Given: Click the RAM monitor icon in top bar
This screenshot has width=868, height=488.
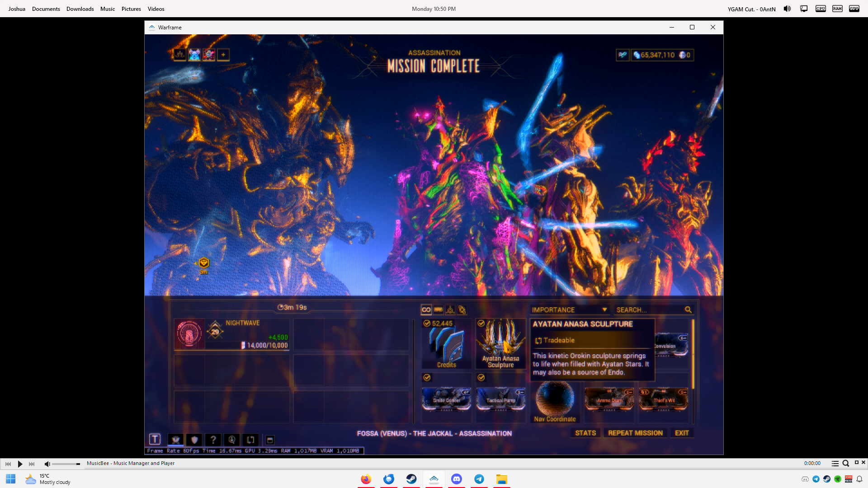Looking at the screenshot, I should 837,9.
